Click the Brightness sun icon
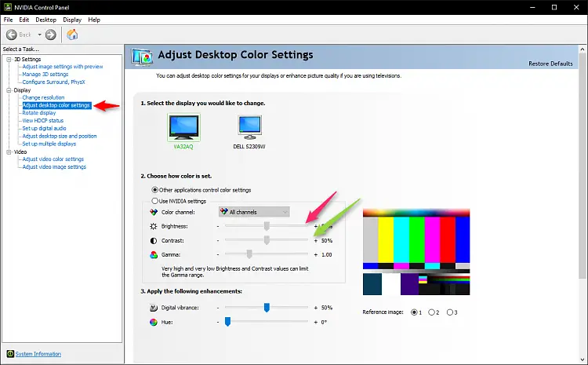This screenshot has width=588, height=365. tap(154, 226)
